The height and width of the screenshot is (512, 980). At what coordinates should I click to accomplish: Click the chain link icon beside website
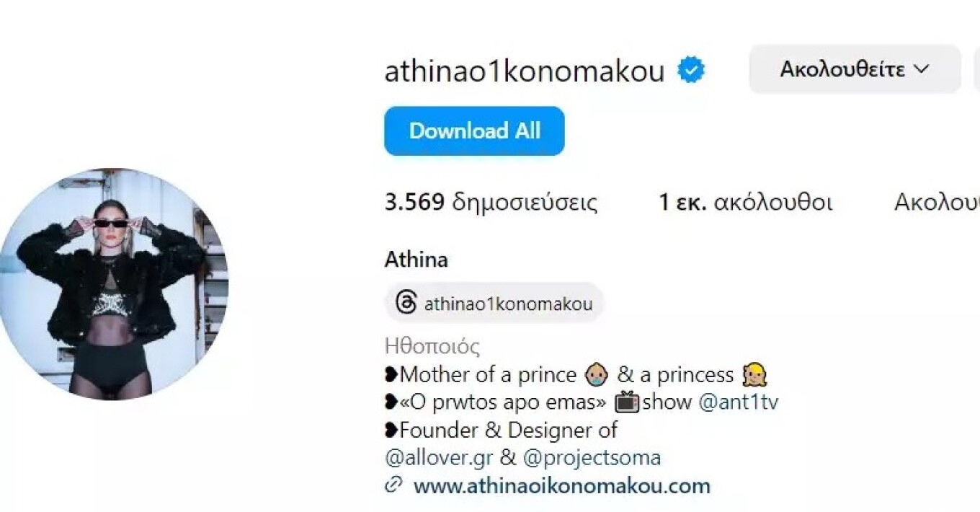[x=393, y=485]
